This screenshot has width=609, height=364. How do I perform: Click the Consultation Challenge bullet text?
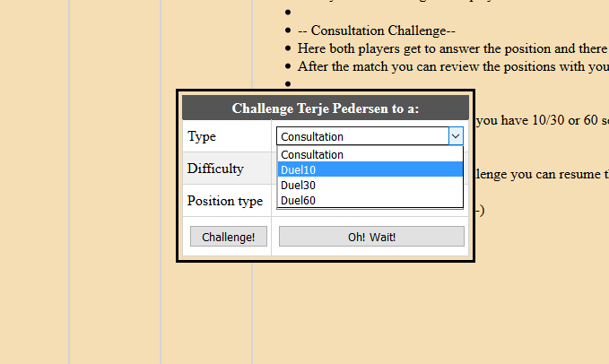pyautogui.click(x=377, y=30)
